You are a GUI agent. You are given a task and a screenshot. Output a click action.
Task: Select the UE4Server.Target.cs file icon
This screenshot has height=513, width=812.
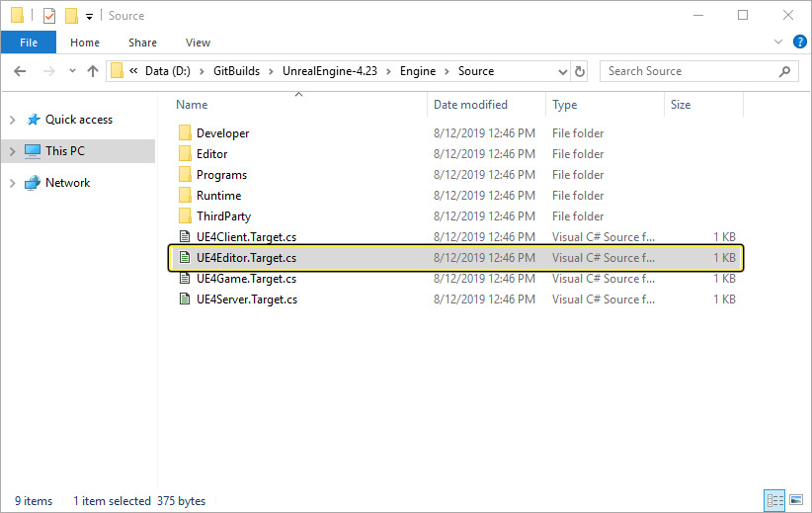point(185,299)
